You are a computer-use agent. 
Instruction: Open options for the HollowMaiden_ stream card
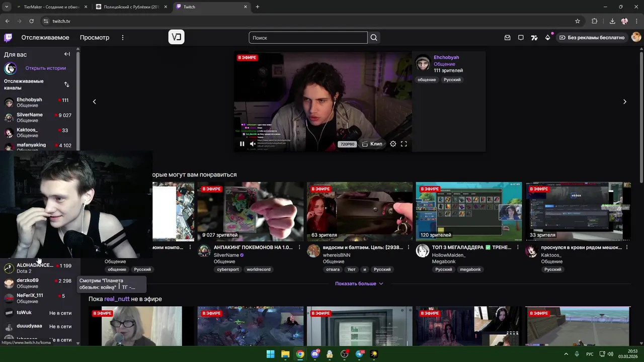[x=518, y=247]
